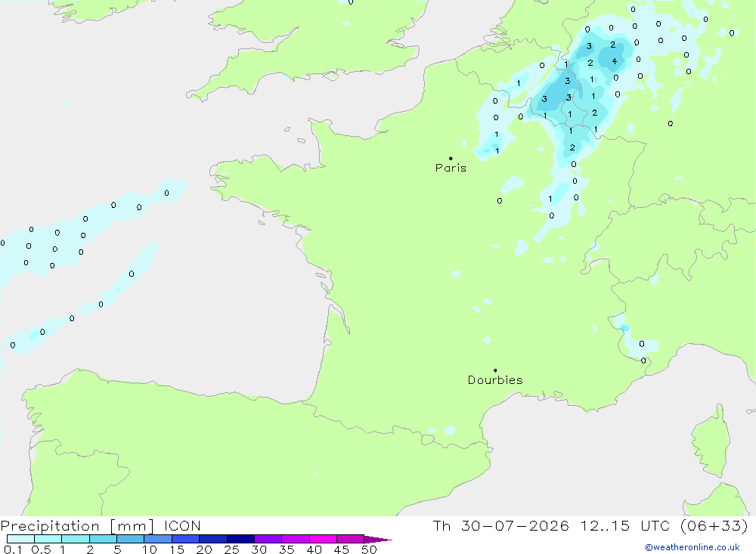Select the 40–45 mm legend color swatch

(323, 539)
